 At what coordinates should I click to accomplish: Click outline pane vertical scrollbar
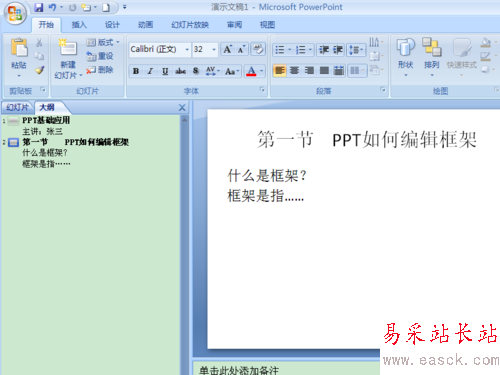[x=184, y=245]
